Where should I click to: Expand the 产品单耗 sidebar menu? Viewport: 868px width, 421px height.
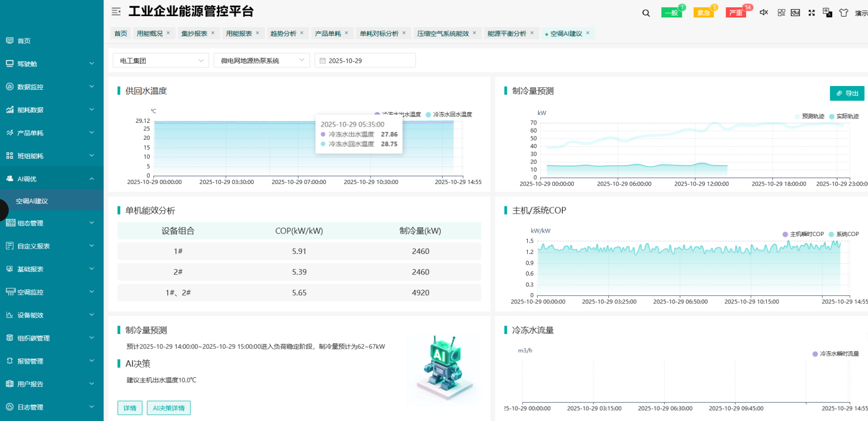click(x=52, y=133)
